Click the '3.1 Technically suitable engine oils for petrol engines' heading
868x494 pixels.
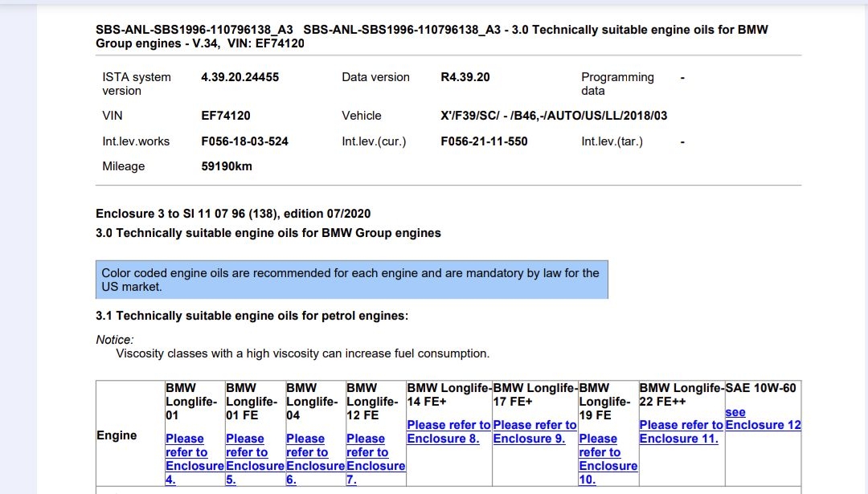tap(252, 316)
